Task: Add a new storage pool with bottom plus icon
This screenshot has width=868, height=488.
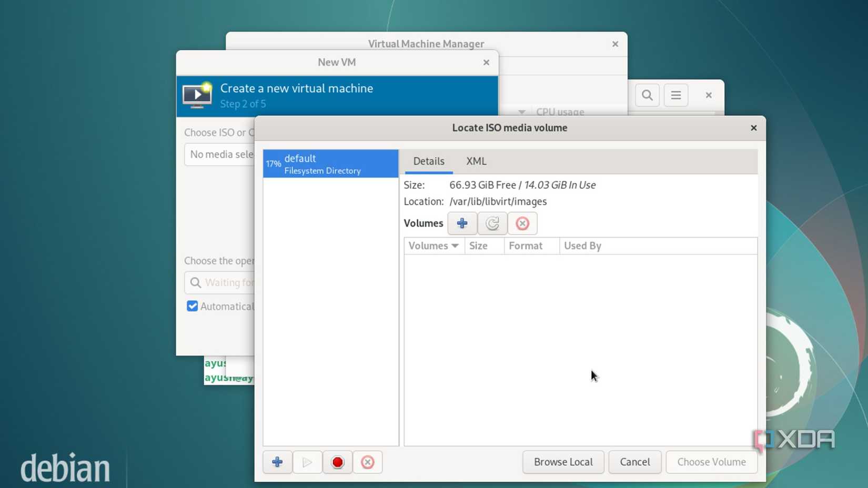Action: point(277,462)
